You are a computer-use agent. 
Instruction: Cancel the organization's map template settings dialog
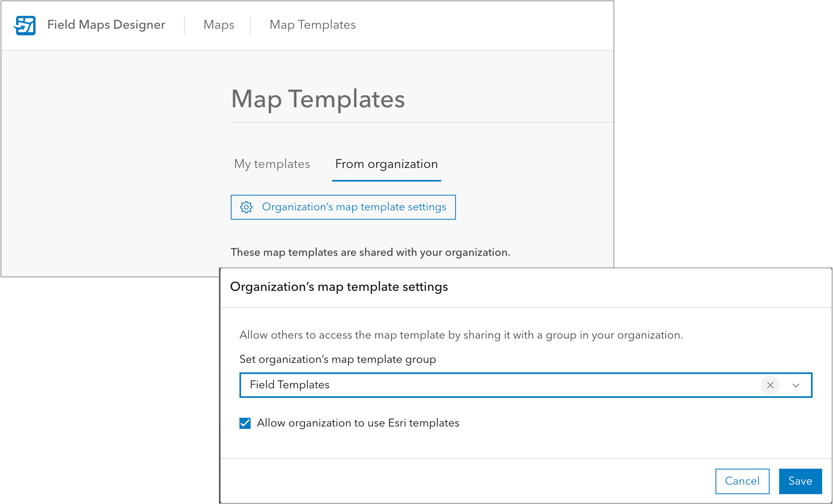[742, 481]
